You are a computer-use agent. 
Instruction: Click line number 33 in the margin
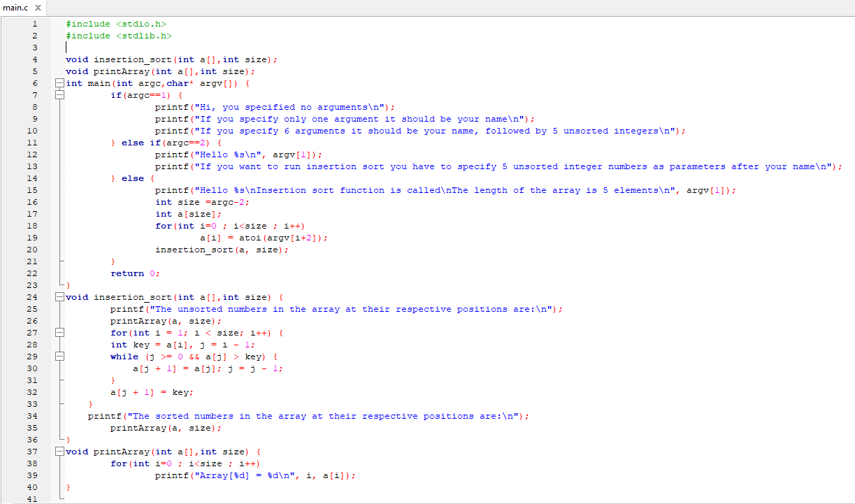(x=32, y=404)
